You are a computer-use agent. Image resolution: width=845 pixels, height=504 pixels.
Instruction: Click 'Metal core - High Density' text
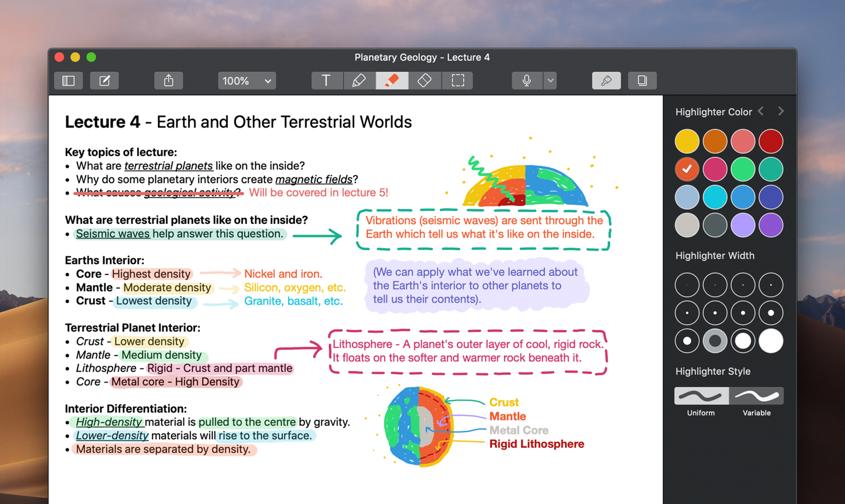[175, 382]
